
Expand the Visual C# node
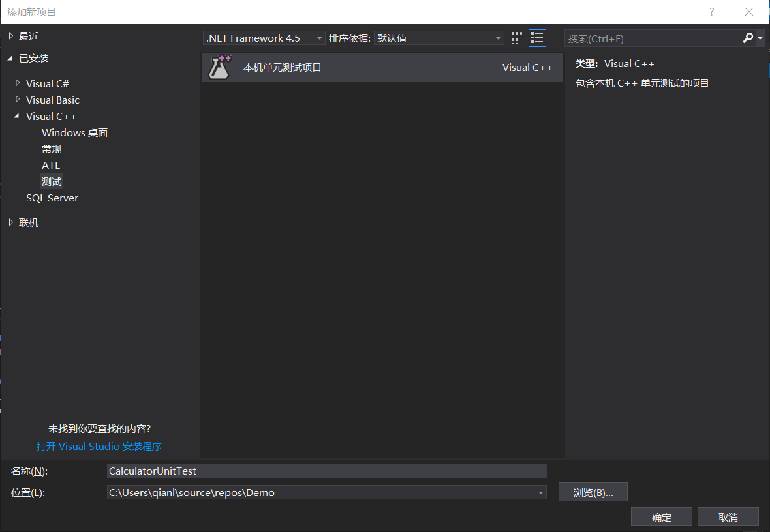[x=18, y=83]
